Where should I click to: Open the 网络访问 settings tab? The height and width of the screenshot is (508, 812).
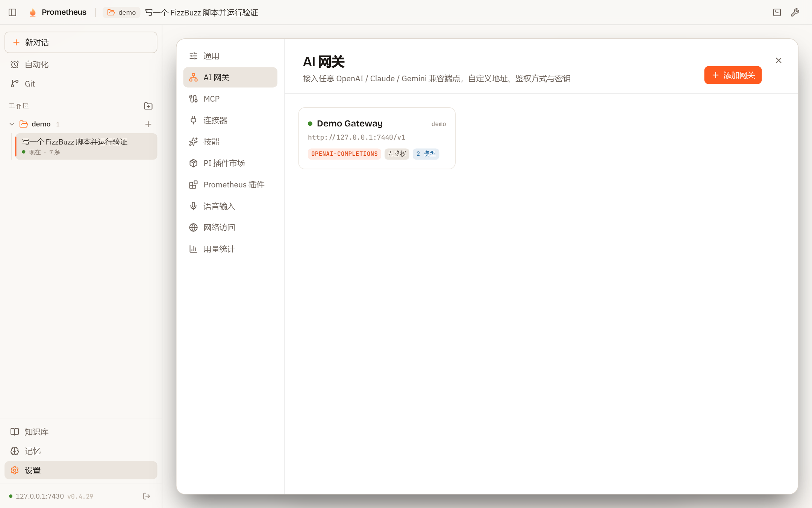coord(230,228)
